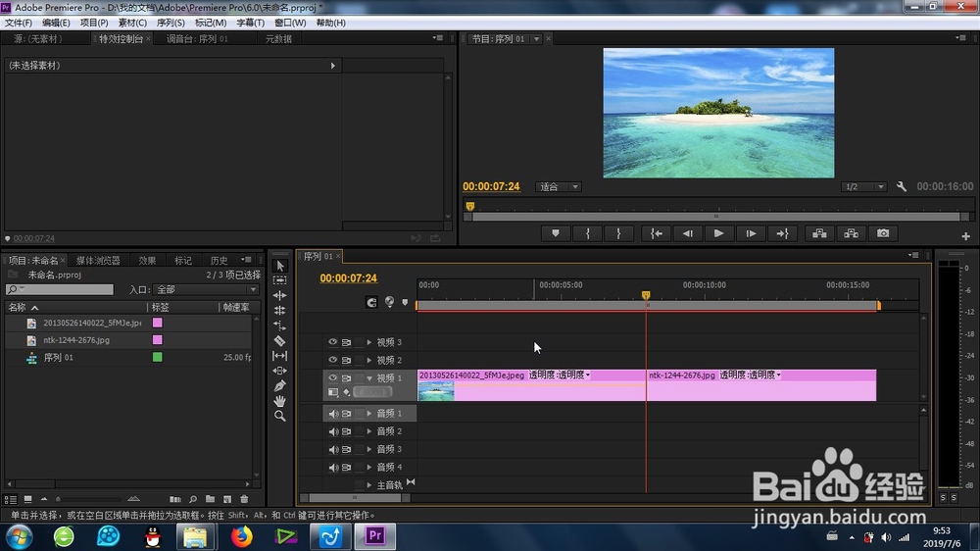Add a marker in Program monitor
Screen dimensions: 980x551
tap(556, 233)
